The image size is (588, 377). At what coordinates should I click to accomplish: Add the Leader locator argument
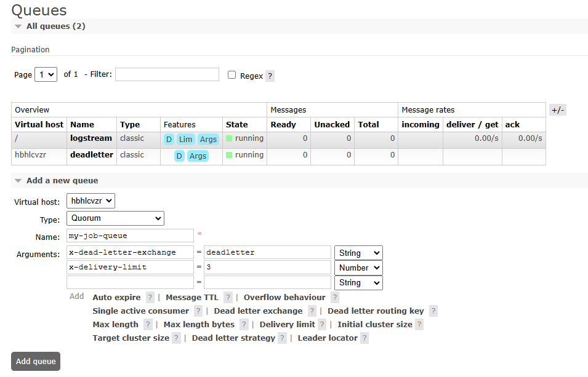click(328, 338)
